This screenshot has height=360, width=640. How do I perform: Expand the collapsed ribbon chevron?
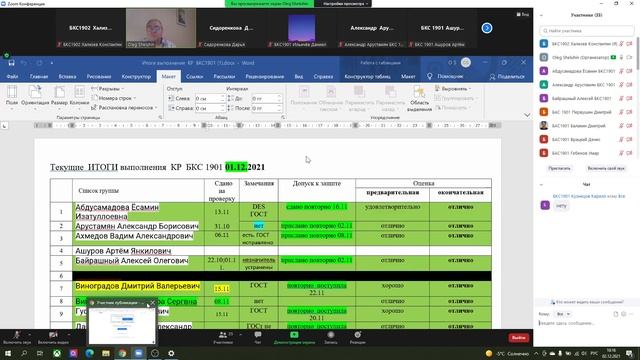(x=527, y=115)
